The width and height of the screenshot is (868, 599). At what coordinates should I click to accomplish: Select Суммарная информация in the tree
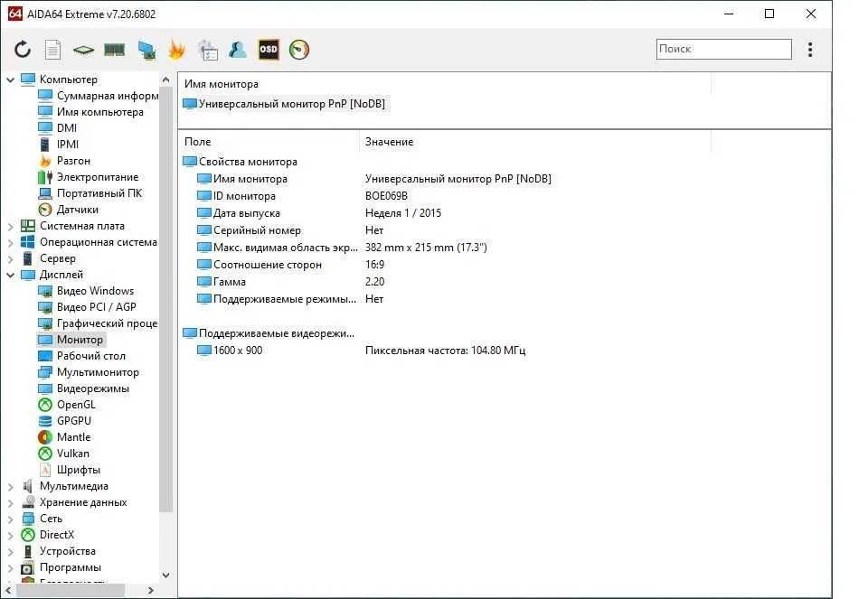tap(98, 96)
